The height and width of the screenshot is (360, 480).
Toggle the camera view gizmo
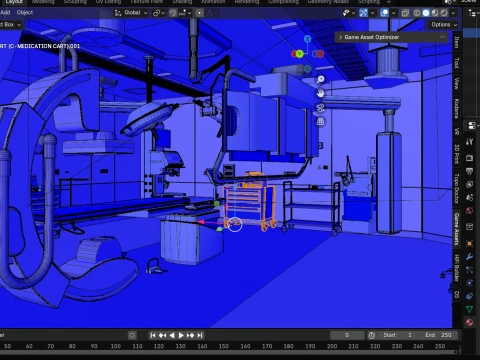[x=320, y=108]
